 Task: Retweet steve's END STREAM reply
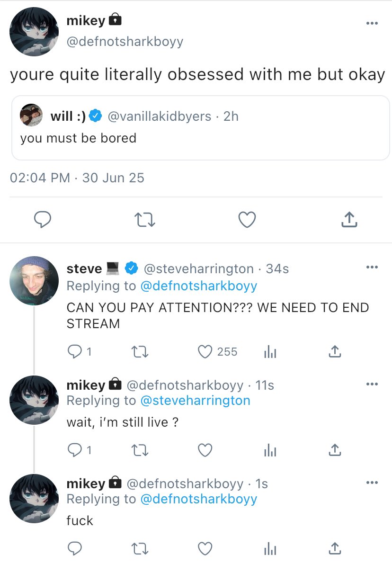[139, 352]
